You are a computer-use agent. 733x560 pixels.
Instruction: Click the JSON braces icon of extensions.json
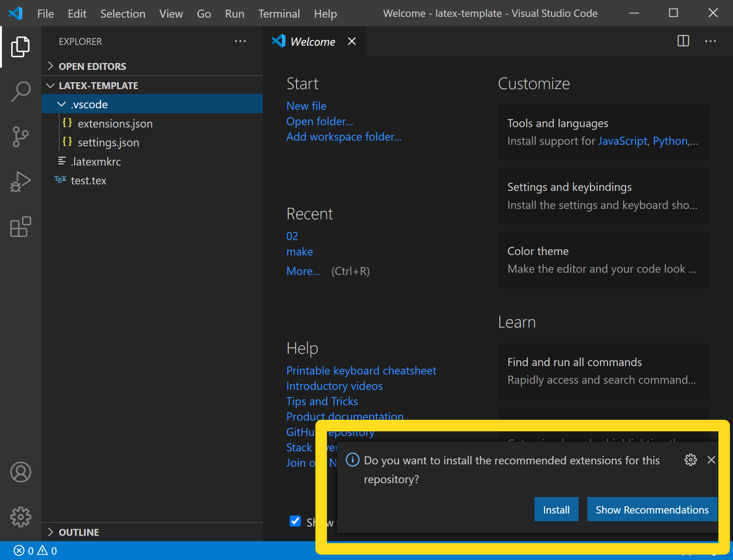(67, 123)
